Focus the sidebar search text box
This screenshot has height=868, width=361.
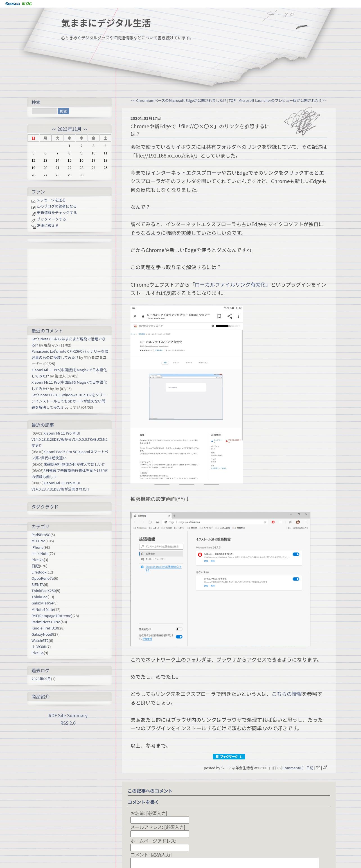[44, 111]
